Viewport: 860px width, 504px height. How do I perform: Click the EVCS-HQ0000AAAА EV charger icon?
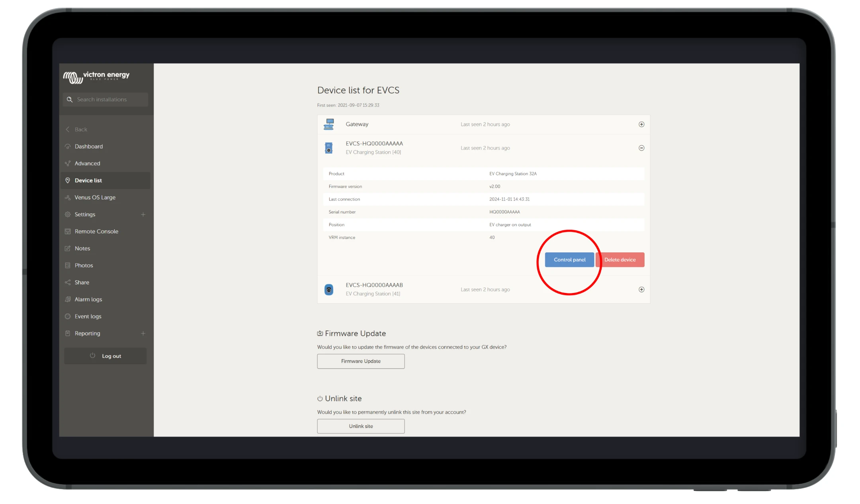pos(329,148)
